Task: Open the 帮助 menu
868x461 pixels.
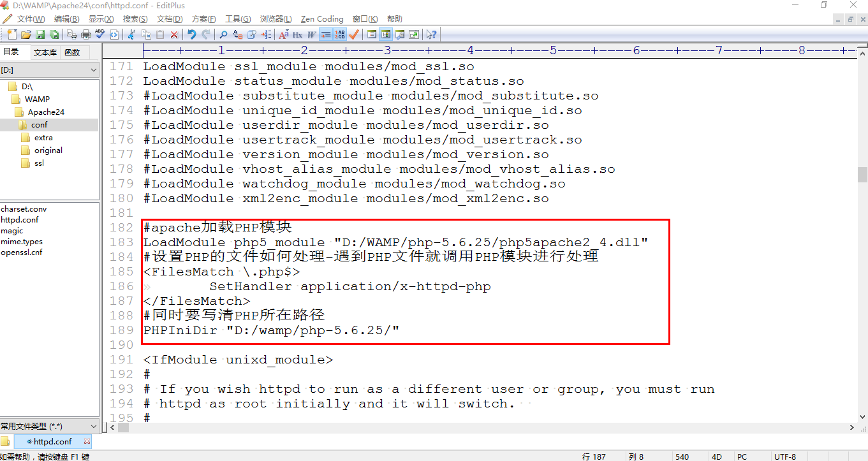Action: point(395,19)
